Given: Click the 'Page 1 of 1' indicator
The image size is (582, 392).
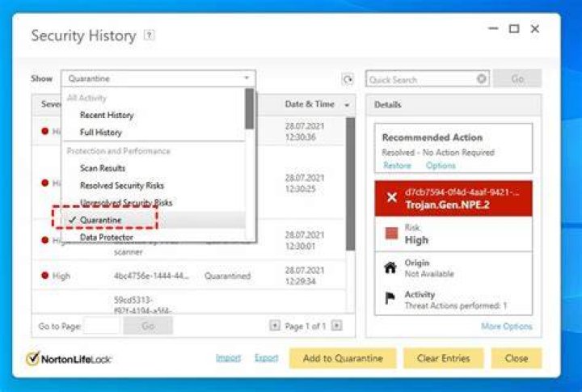Looking at the screenshot, I should 305,327.
